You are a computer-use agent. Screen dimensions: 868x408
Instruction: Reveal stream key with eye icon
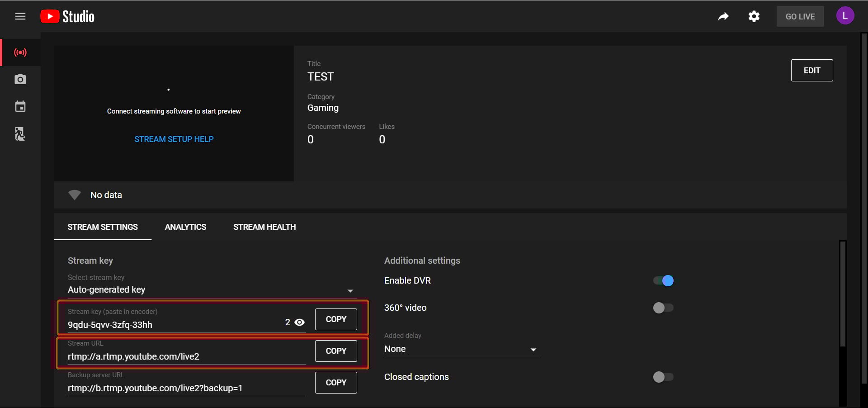click(299, 323)
